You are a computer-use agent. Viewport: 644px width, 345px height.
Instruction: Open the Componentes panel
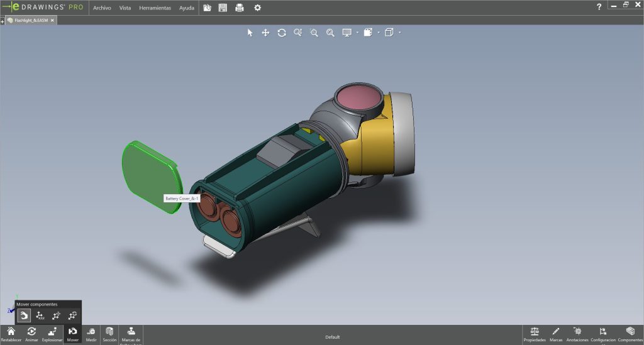[x=630, y=334]
